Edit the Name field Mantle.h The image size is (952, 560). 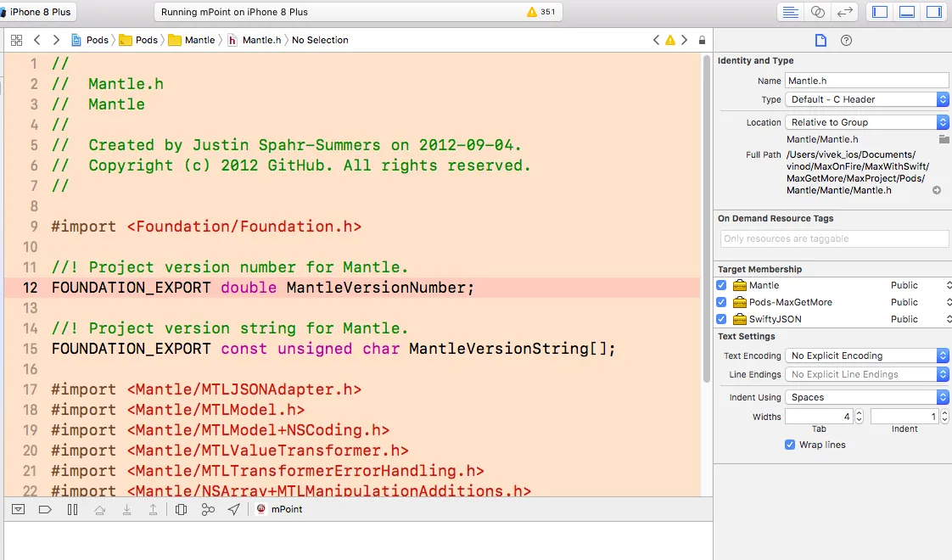[x=866, y=81]
